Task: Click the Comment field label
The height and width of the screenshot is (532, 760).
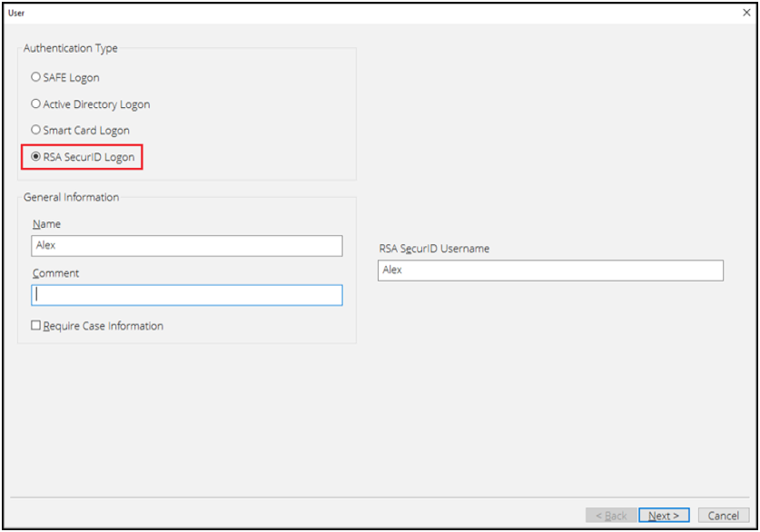Action: (x=55, y=272)
